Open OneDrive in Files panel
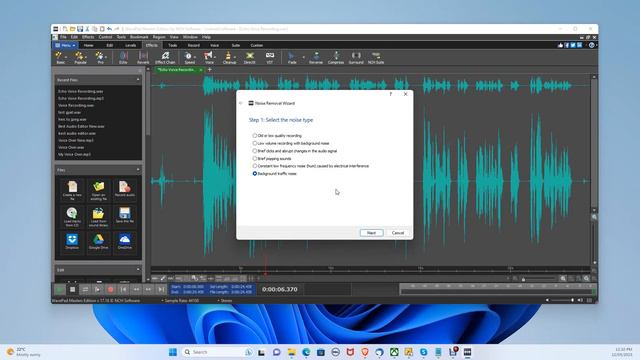The image size is (640, 360). [124, 242]
